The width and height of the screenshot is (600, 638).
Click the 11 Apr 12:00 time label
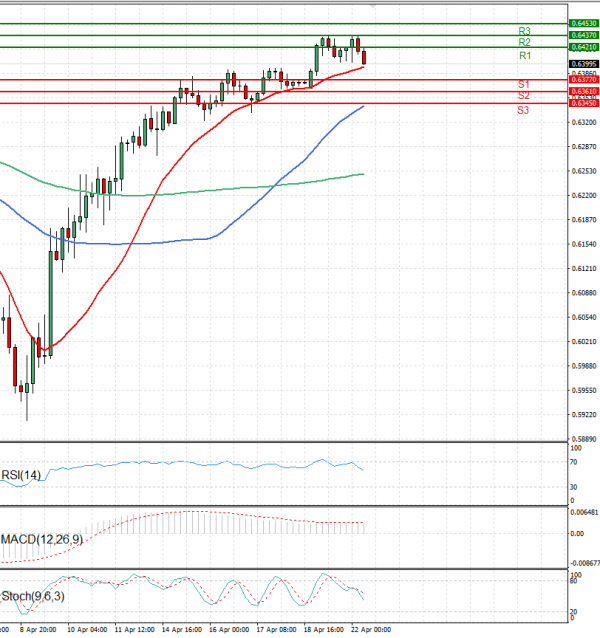coord(134,629)
